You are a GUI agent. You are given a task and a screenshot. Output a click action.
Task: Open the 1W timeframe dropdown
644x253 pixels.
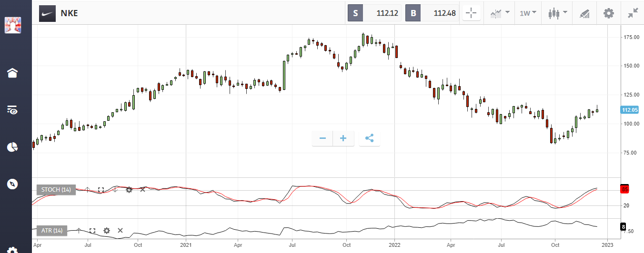[x=528, y=13]
